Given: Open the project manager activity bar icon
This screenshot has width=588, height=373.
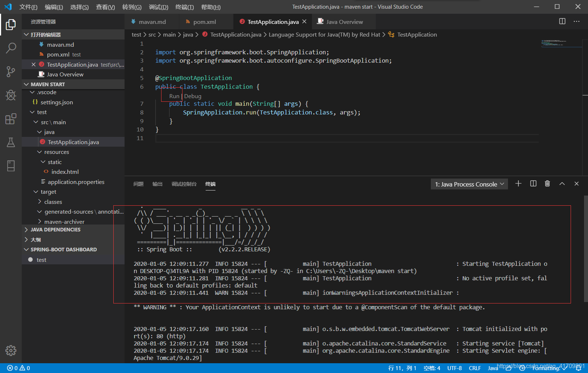Looking at the screenshot, I should pos(11,166).
